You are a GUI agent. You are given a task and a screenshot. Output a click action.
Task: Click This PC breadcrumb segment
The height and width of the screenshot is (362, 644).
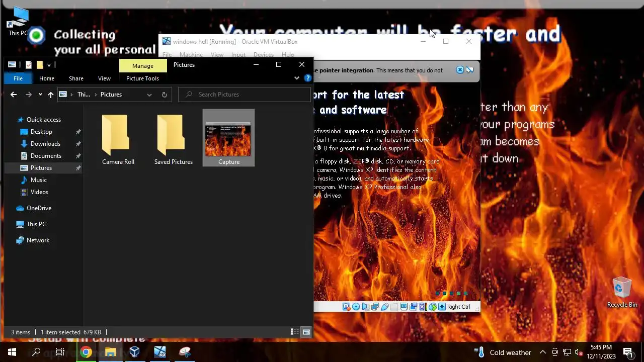[84, 95]
